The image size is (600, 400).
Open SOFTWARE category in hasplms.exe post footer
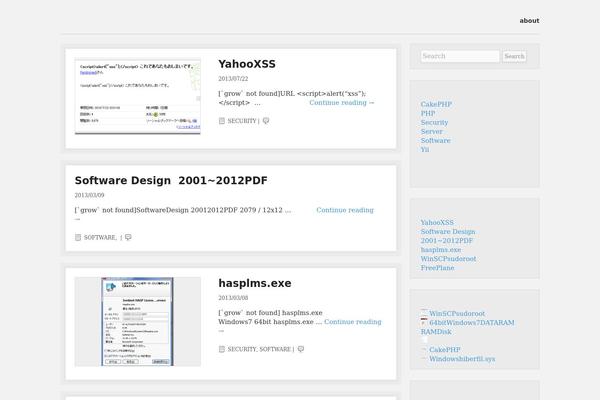[275, 349]
